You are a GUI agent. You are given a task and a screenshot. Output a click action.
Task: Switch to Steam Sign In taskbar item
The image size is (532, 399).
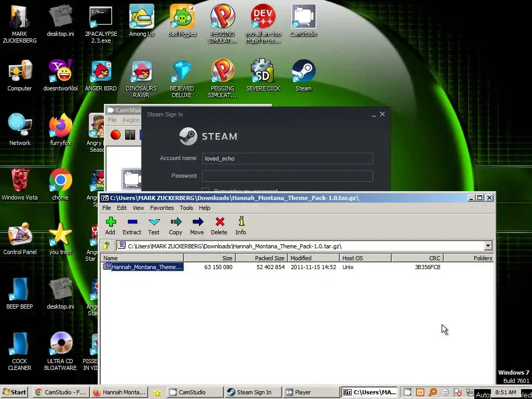coord(254,392)
